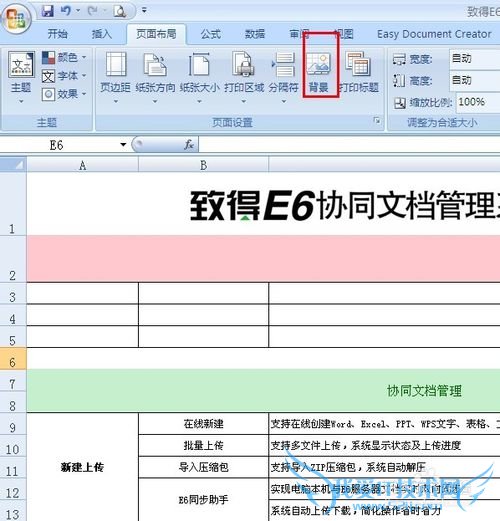
Task: Expand the arrow under 打印区域
Action: tap(244, 101)
